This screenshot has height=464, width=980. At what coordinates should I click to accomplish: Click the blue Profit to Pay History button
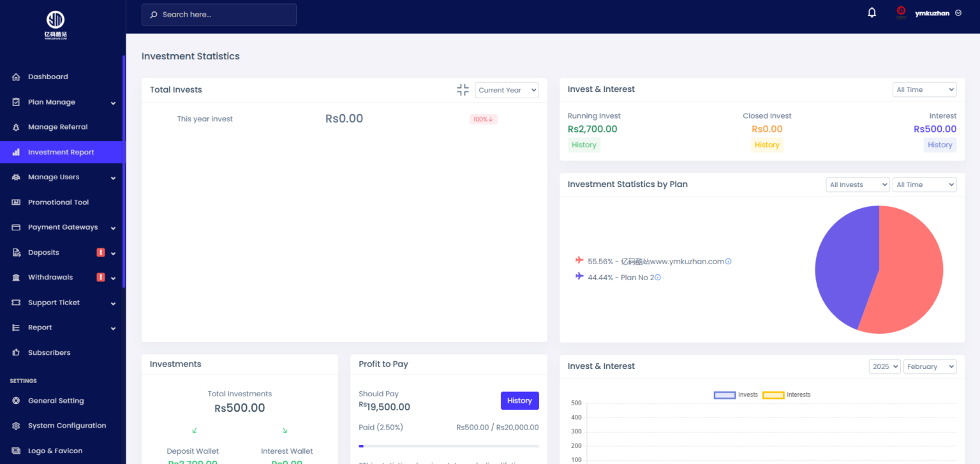tap(519, 401)
